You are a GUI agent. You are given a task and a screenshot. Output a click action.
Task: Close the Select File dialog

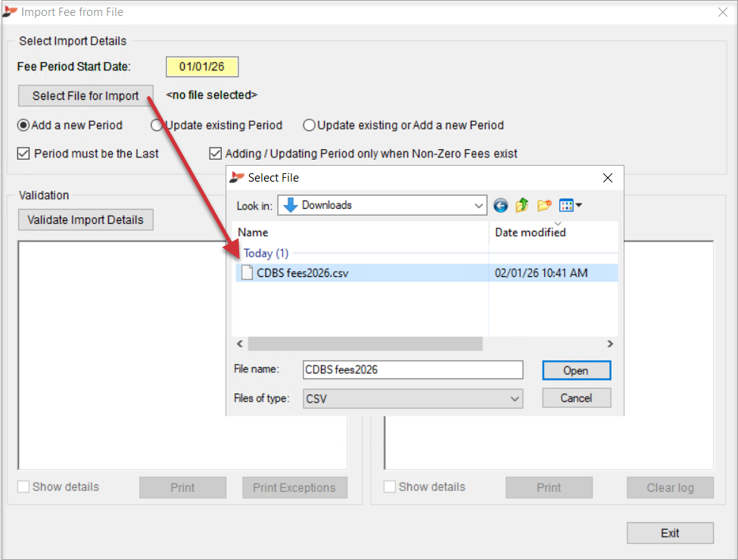pos(607,178)
